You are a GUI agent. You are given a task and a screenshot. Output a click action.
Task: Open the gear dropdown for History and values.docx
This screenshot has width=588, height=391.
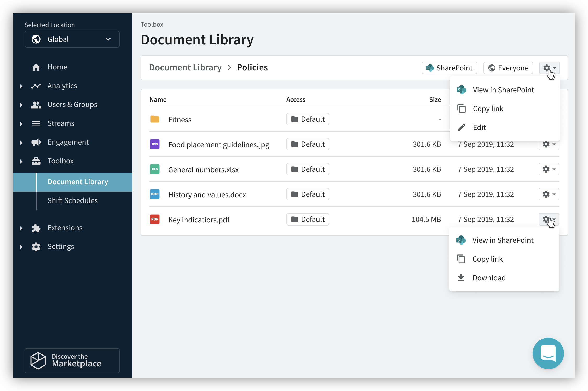549,194
